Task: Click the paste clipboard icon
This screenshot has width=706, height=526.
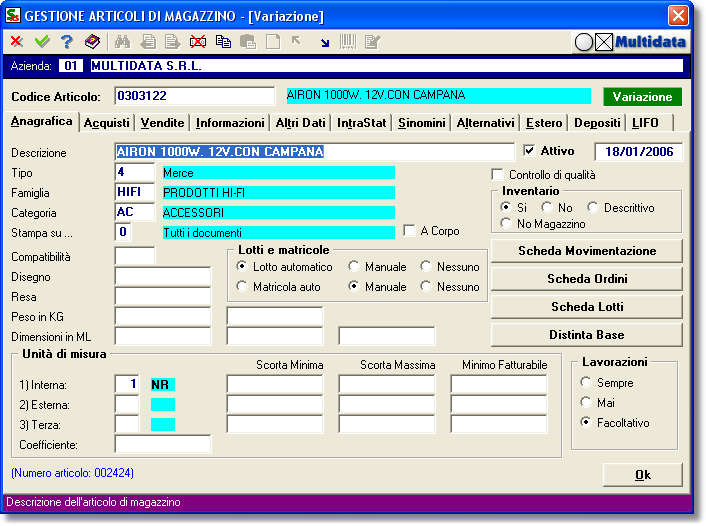Action: tap(248, 41)
